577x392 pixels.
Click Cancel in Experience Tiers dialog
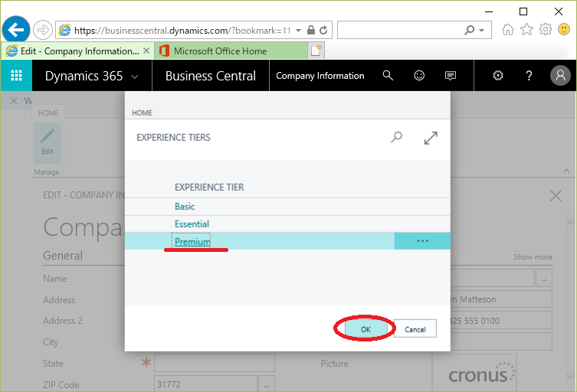415,328
